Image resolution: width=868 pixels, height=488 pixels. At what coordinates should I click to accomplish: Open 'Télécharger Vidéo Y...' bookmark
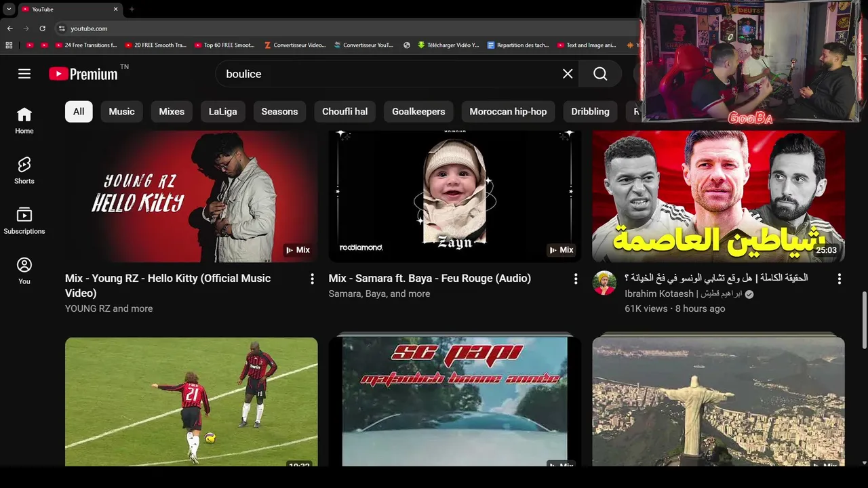tap(449, 45)
